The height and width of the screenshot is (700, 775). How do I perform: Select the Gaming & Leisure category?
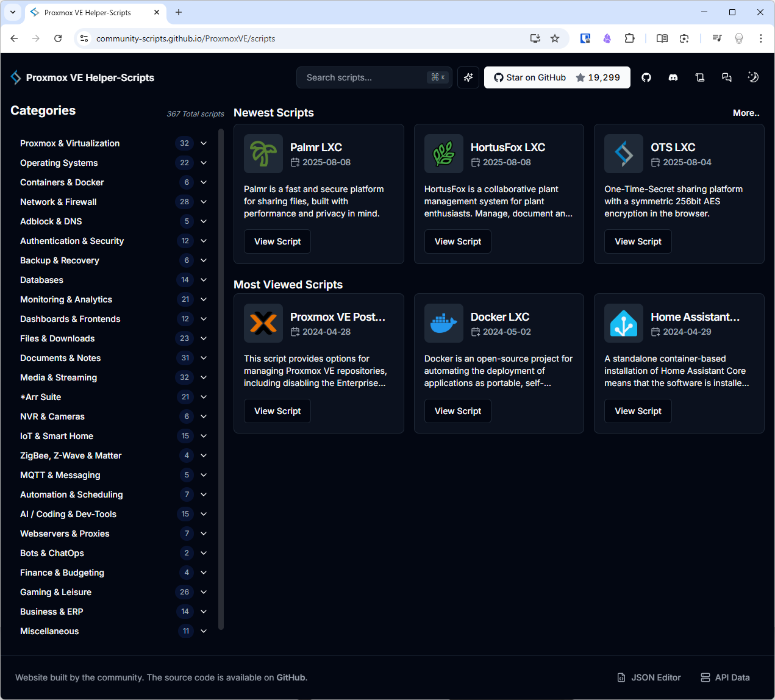coord(55,592)
